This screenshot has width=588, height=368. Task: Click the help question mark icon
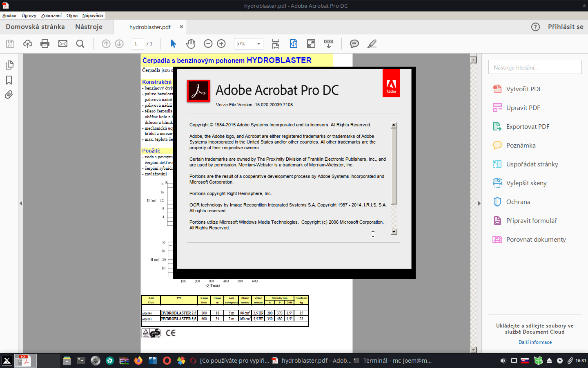pyautogui.click(x=535, y=27)
